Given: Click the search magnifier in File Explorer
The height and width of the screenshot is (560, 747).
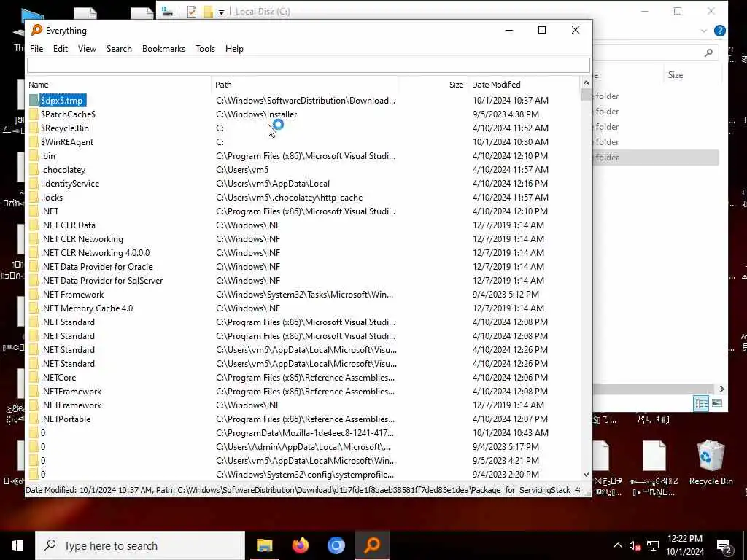Looking at the screenshot, I should coord(708,52).
